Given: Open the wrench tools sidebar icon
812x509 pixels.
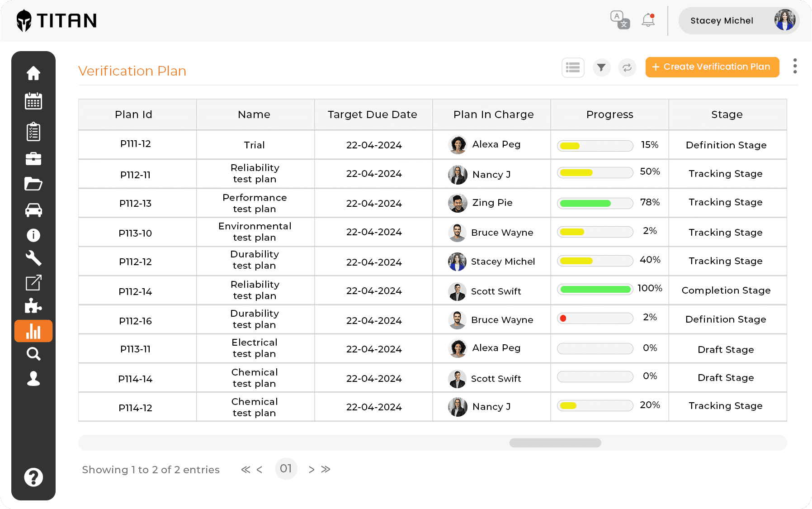Looking at the screenshot, I should (33, 258).
